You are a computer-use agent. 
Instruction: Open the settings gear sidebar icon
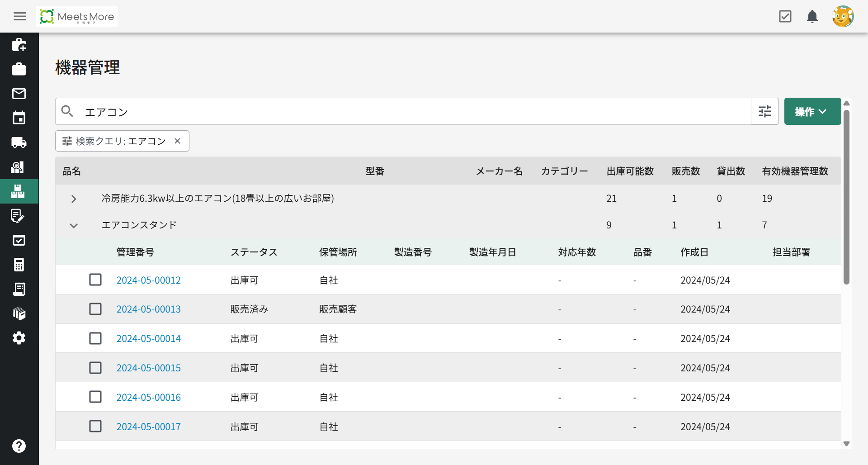point(19,338)
